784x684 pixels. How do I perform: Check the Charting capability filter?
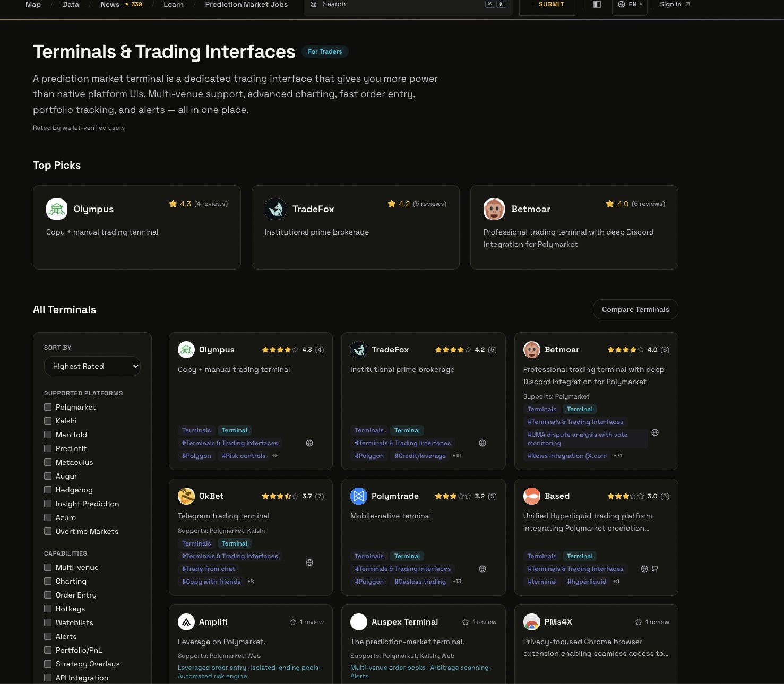point(48,581)
